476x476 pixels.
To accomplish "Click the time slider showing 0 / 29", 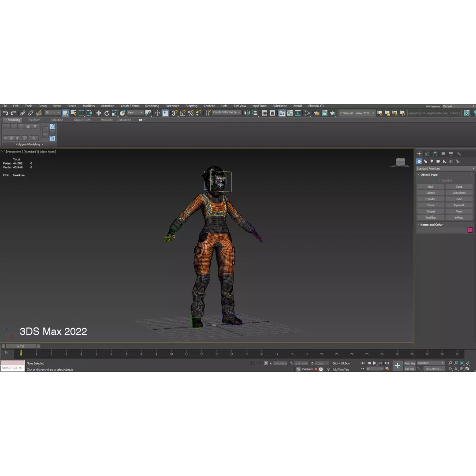I will (x=21, y=346).
